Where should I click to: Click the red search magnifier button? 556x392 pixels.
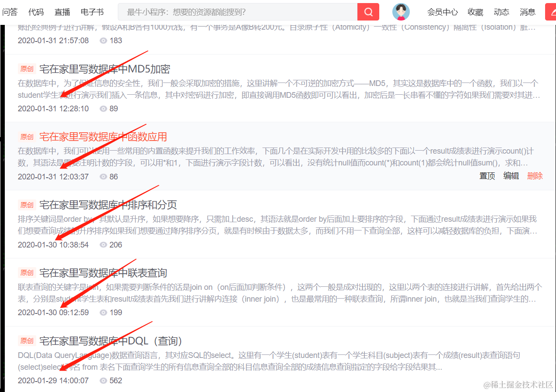click(368, 12)
